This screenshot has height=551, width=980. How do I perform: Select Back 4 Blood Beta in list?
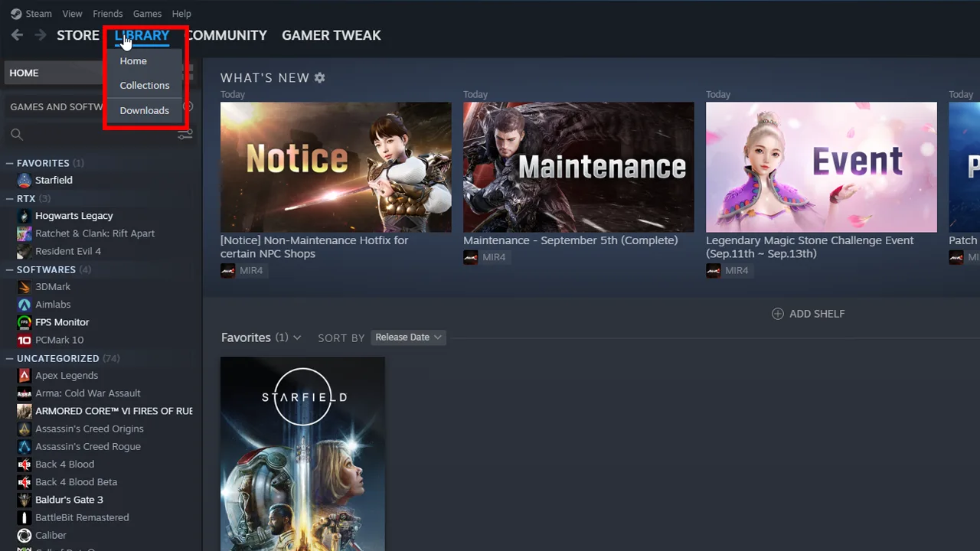(77, 482)
